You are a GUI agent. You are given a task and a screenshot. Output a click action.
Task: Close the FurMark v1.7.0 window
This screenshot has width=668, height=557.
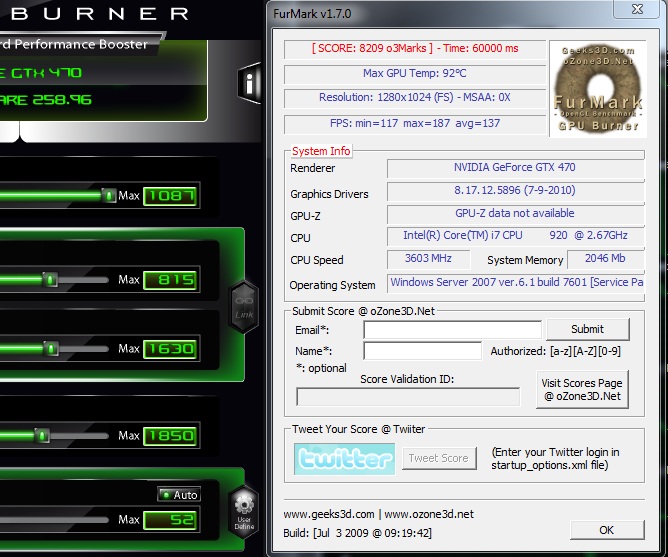click(x=637, y=9)
